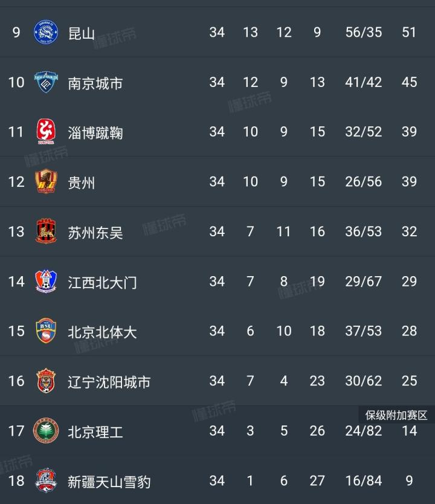Click the 苏州东吴 club emblem
This screenshot has height=504, width=435.
(x=46, y=231)
